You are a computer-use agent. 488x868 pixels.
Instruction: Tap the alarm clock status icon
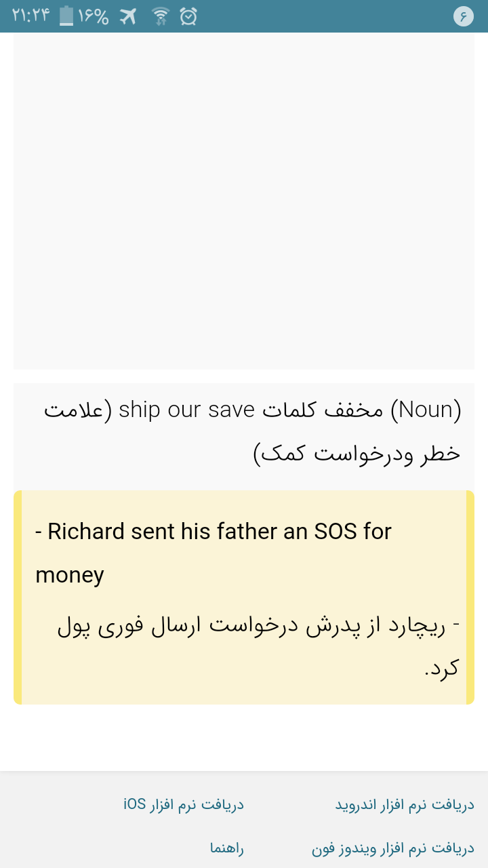[188, 16]
